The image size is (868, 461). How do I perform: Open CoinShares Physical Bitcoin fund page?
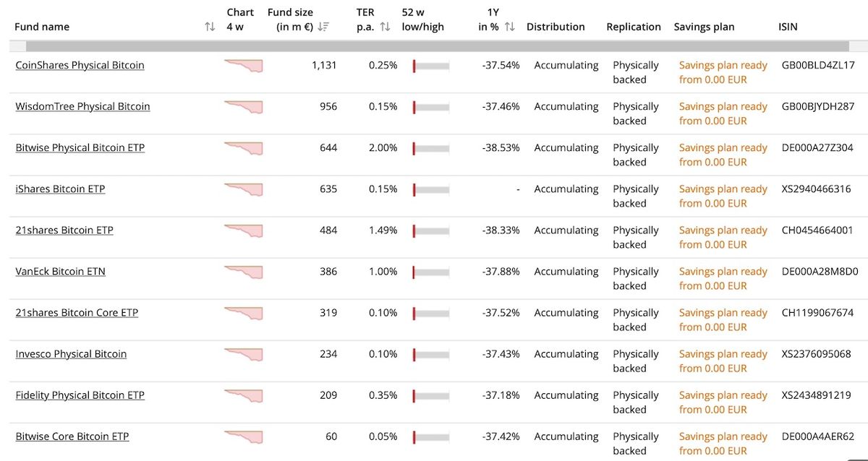pos(80,65)
